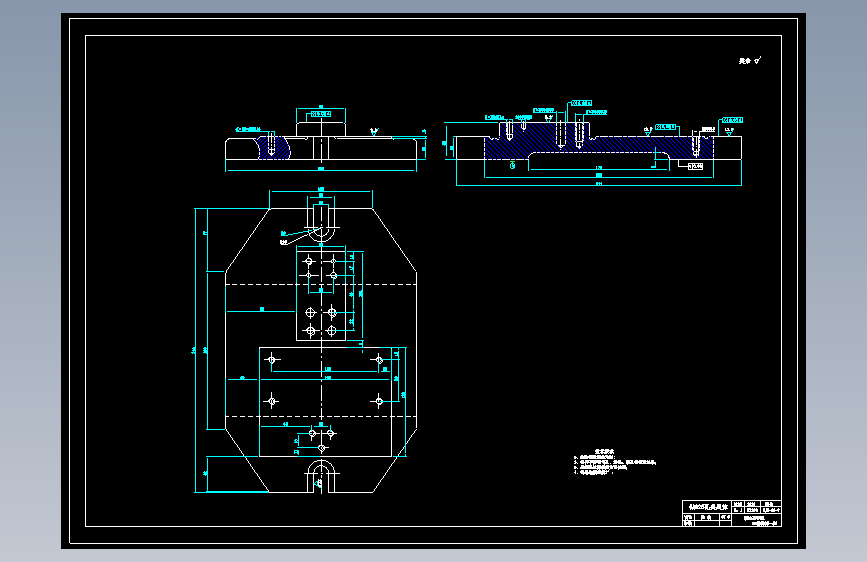Select the technical requirements note block
Image resolution: width=867 pixels, height=562 pixels.
point(615,462)
